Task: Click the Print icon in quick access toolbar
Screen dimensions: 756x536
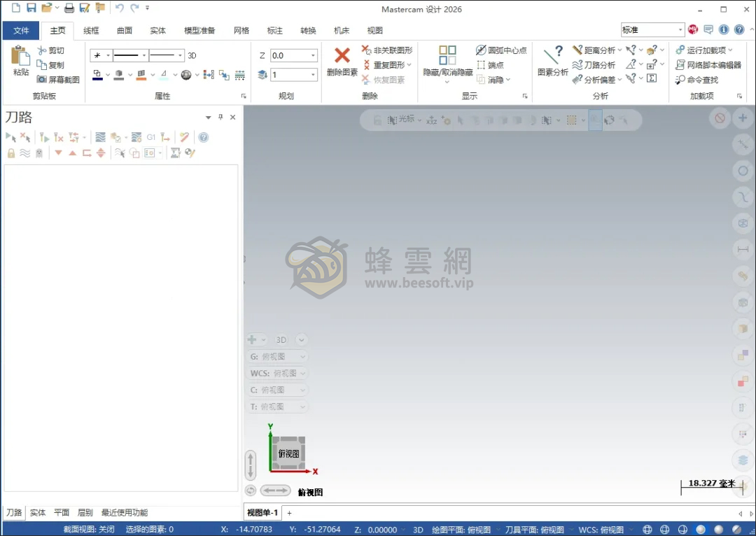Action: [x=69, y=8]
